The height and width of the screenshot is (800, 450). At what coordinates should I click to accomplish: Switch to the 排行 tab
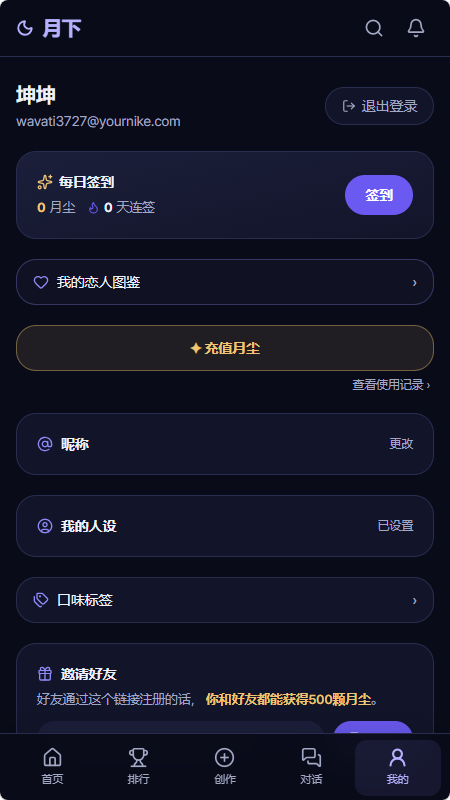click(x=138, y=765)
